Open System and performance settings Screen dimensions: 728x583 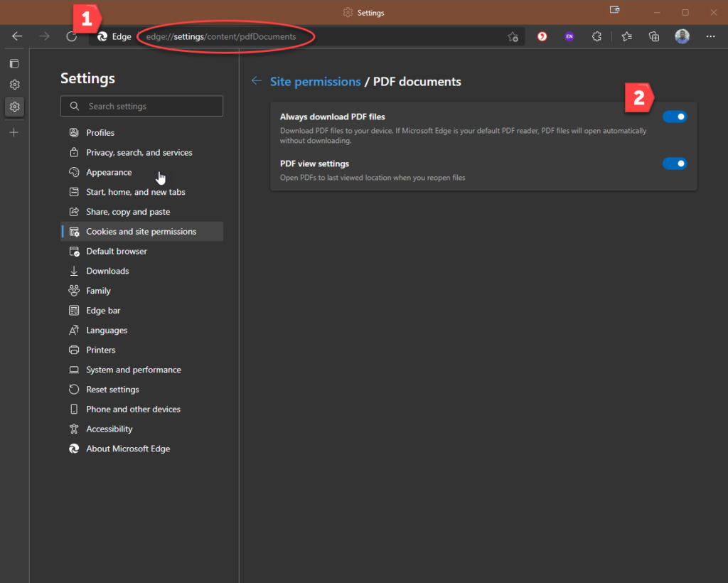pos(133,370)
